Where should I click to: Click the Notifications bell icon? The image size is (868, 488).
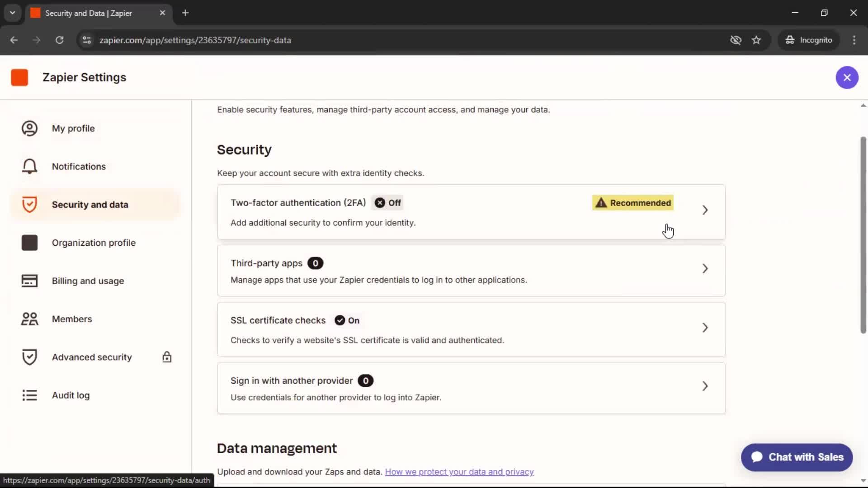pos(29,166)
